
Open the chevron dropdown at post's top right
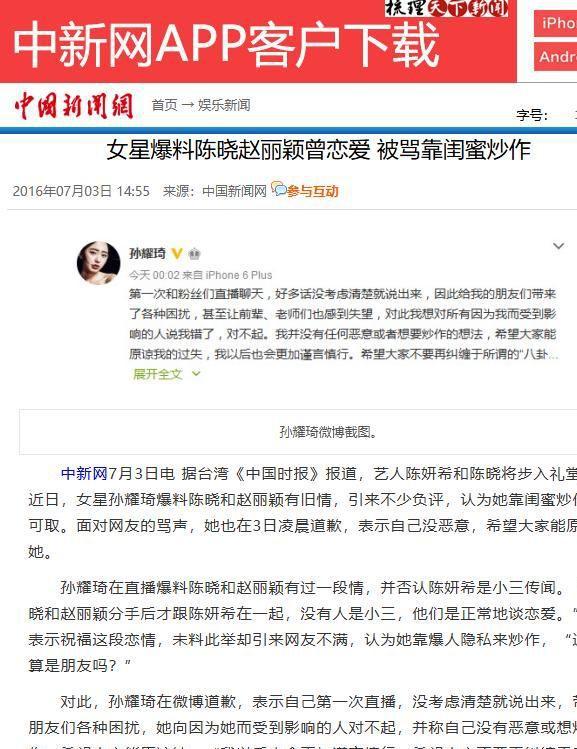click(x=558, y=246)
